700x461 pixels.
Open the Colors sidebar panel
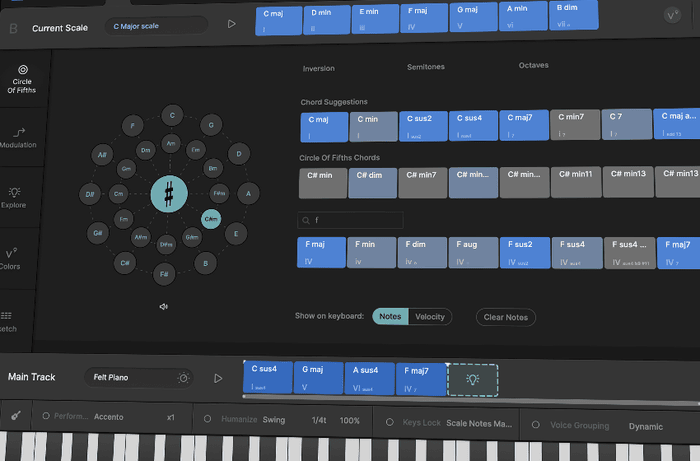point(12,260)
